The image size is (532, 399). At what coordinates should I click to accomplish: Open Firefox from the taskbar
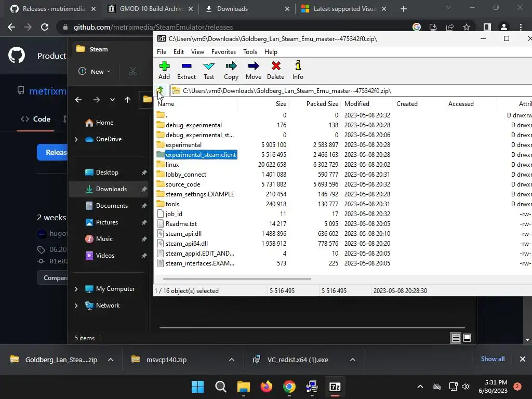point(267,387)
